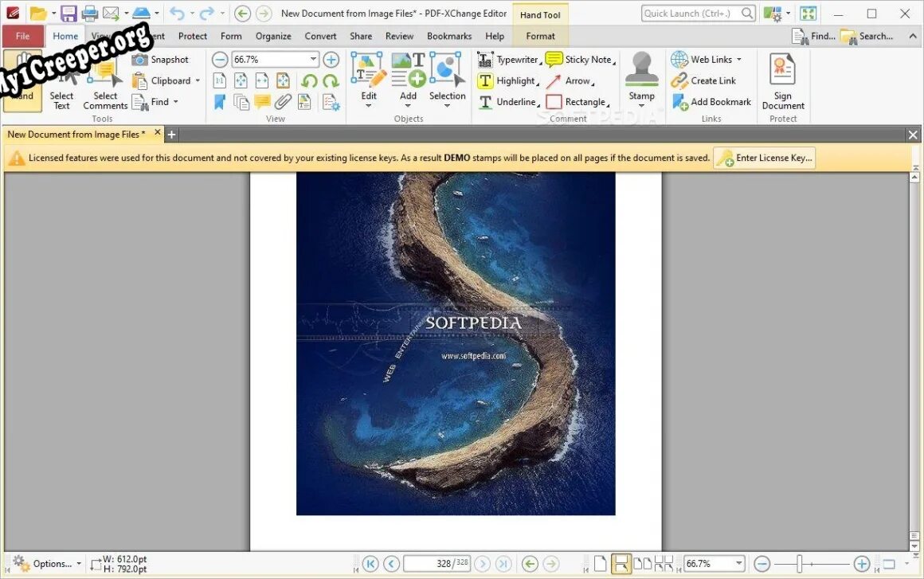This screenshot has height=579, width=924.
Task: Go to first page in status bar
Action: pyautogui.click(x=370, y=564)
